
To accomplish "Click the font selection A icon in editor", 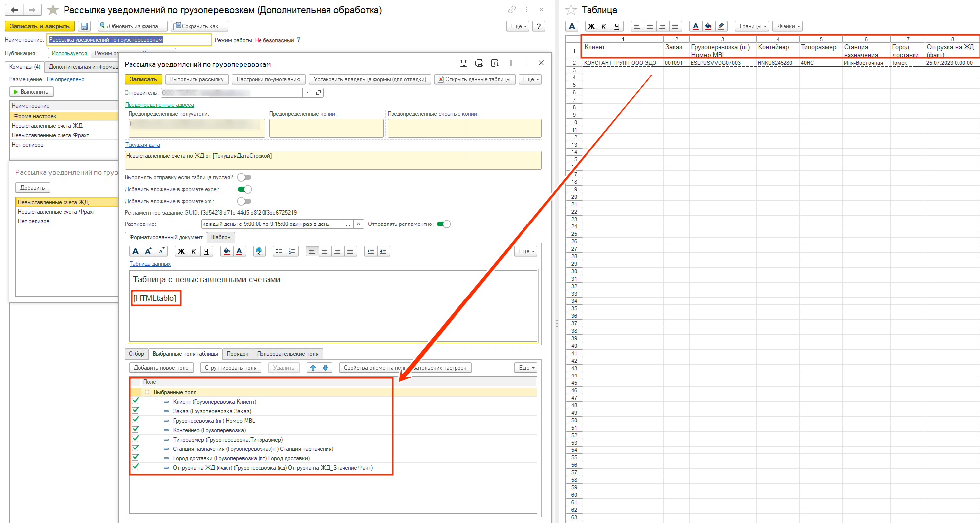I will point(135,251).
